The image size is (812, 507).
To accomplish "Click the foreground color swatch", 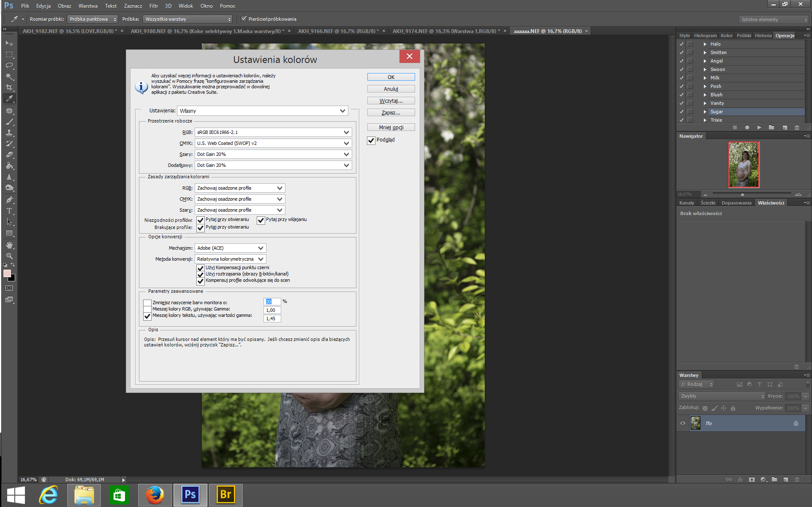I will coord(7,273).
